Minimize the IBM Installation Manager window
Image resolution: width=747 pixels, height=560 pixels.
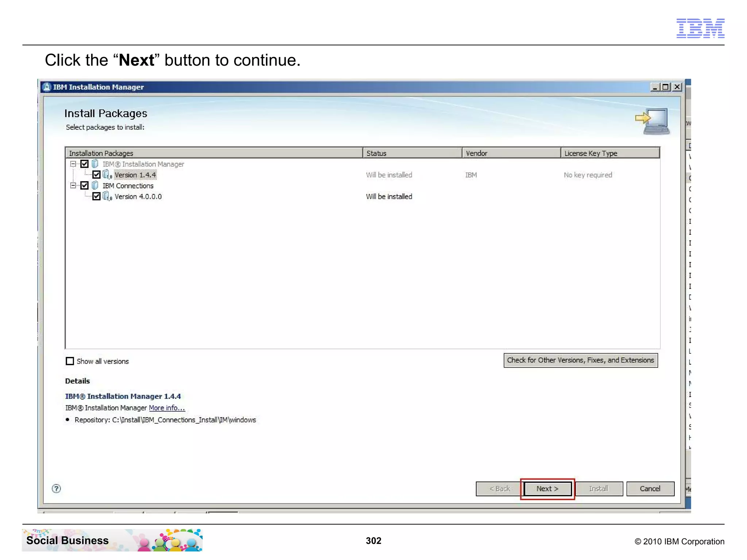coord(655,87)
